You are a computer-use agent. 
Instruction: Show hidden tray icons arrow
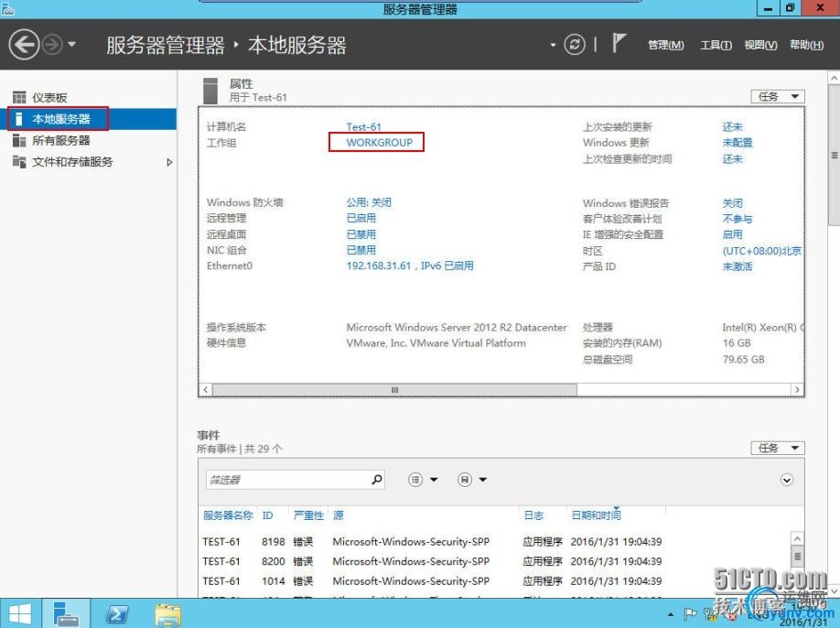point(670,614)
